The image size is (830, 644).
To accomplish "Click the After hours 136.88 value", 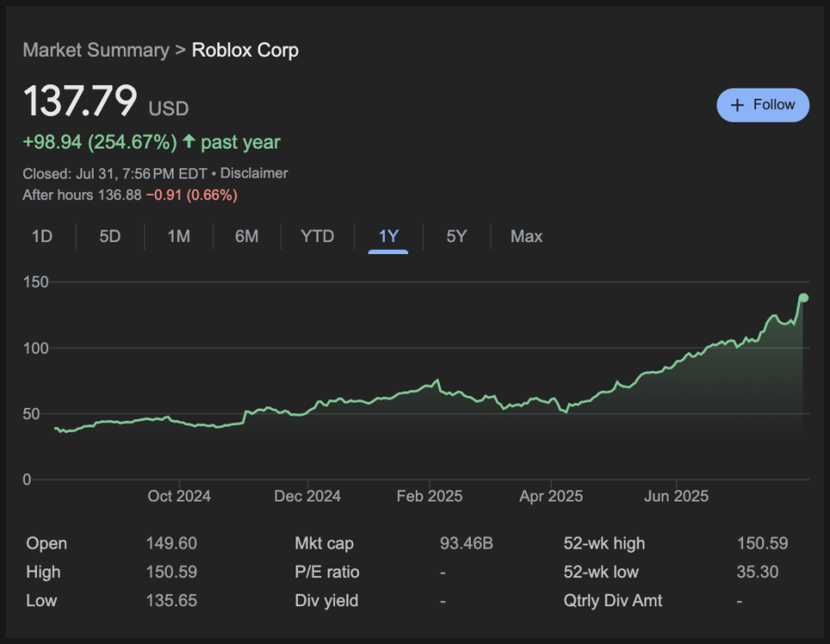I will click(119, 195).
